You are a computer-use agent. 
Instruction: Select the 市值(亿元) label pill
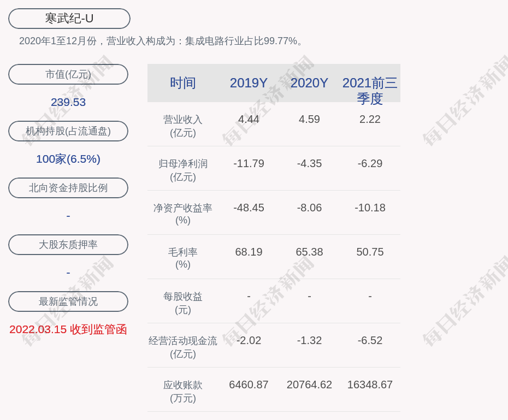pyautogui.click(x=68, y=74)
